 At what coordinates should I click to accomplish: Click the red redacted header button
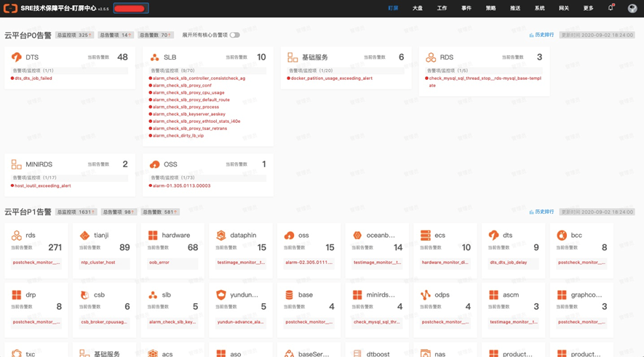click(131, 8)
